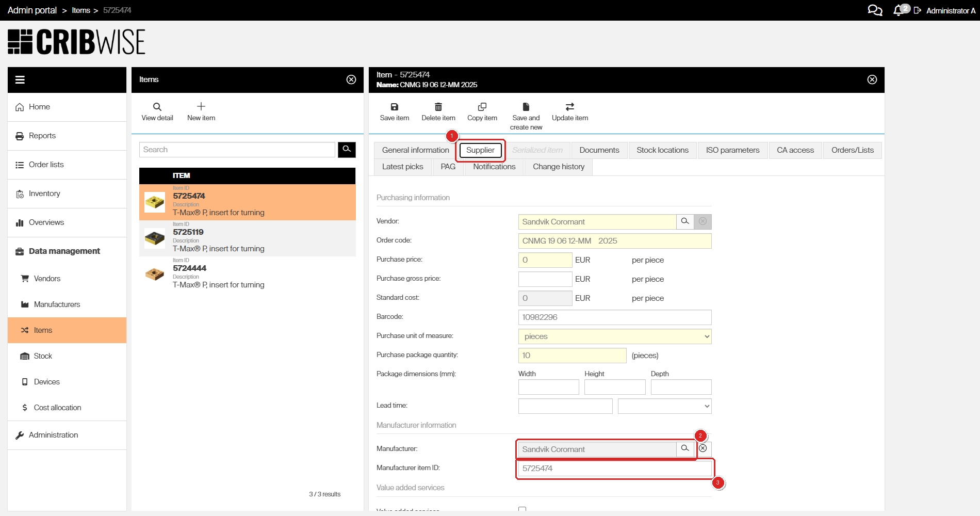
Task: Open the Lead time unit dropdown
Action: (x=665, y=406)
